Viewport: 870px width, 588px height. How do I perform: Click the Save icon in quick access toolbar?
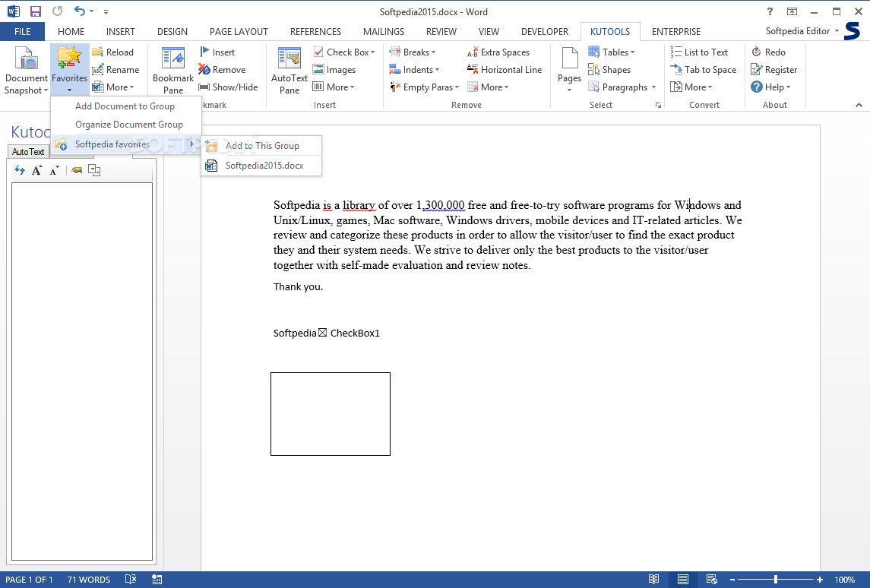point(36,11)
